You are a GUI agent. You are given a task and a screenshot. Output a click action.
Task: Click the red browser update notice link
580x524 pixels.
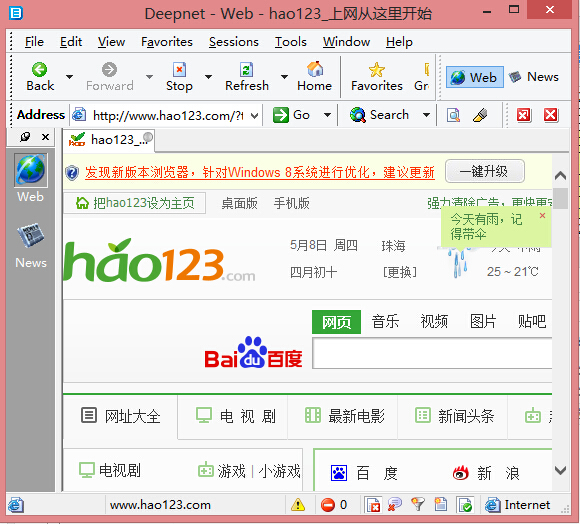click(260, 172)
